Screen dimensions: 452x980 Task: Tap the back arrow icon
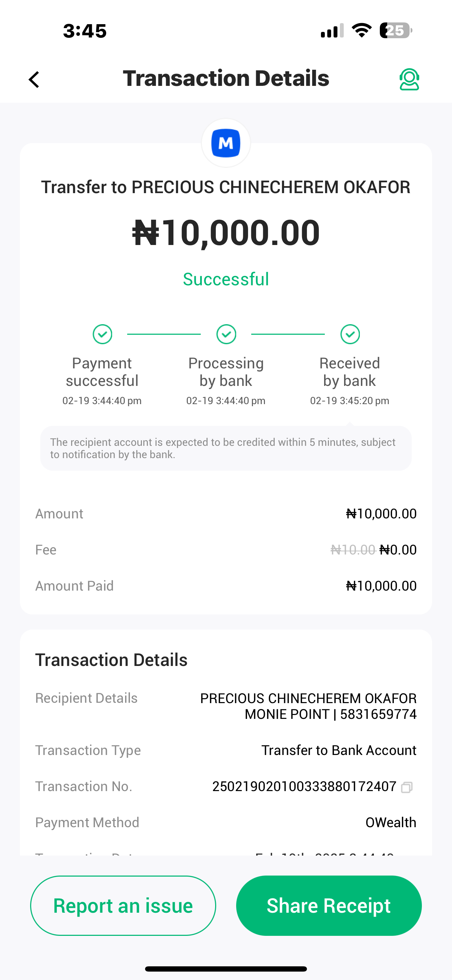pyautogui.click(x=34, y=80)
